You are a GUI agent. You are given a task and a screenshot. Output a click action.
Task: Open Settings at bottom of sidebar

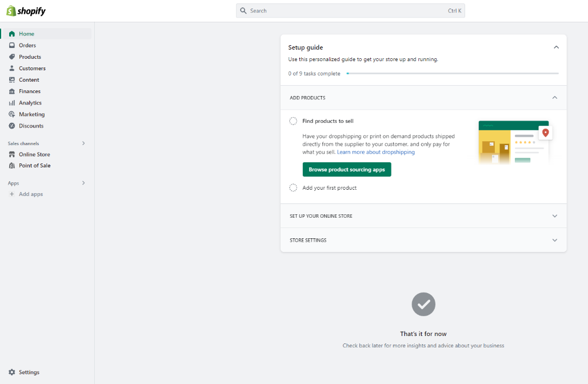pos(29,372)
